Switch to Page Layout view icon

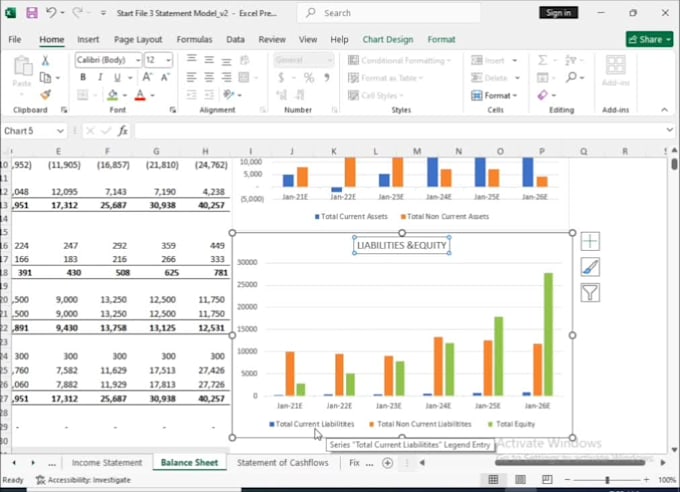click(520, 479)
